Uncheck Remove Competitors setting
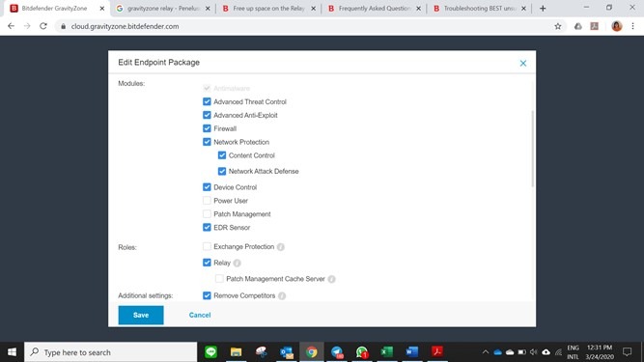Viewport: 644px width, 362px height. click(x=207, y=295)
